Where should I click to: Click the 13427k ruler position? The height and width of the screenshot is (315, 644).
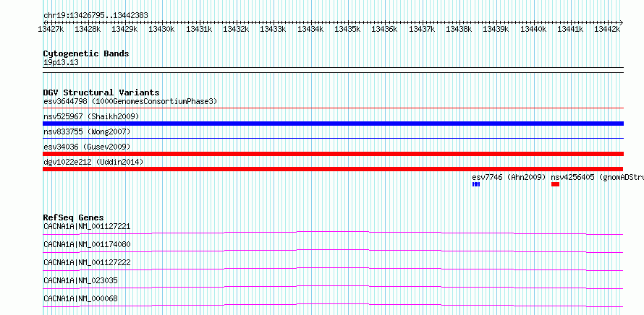[51, 29]
